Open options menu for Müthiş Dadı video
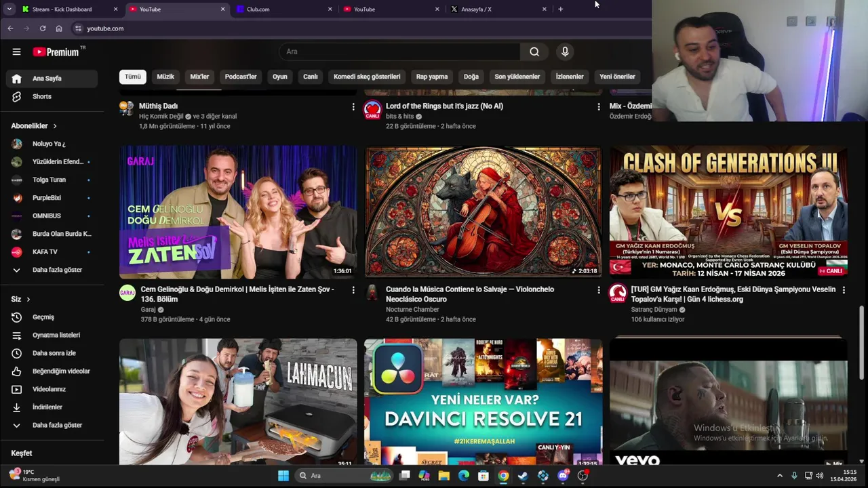The height and width of the screenshot is (488, 868). (x=353, y=107)
